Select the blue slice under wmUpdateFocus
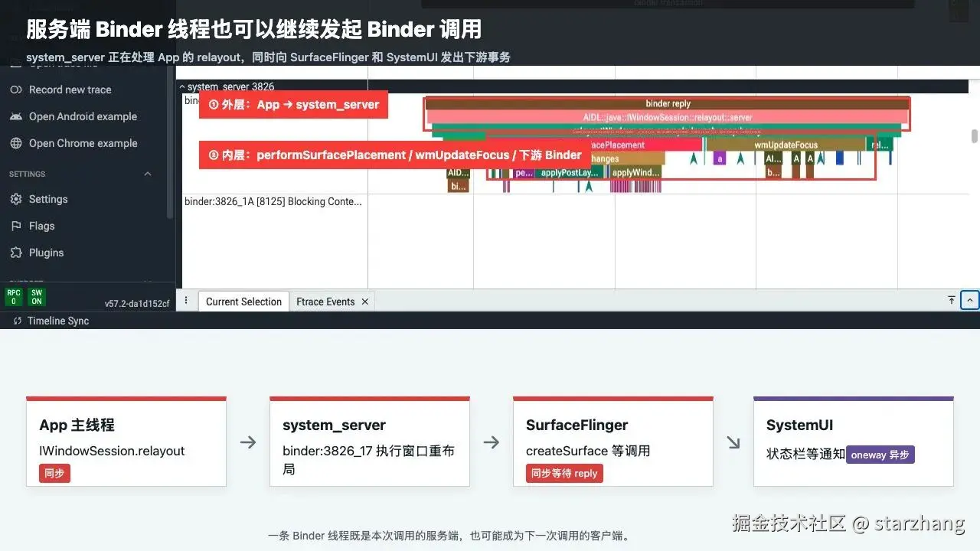This screenshot has height=551, width=980. [840, 158]
